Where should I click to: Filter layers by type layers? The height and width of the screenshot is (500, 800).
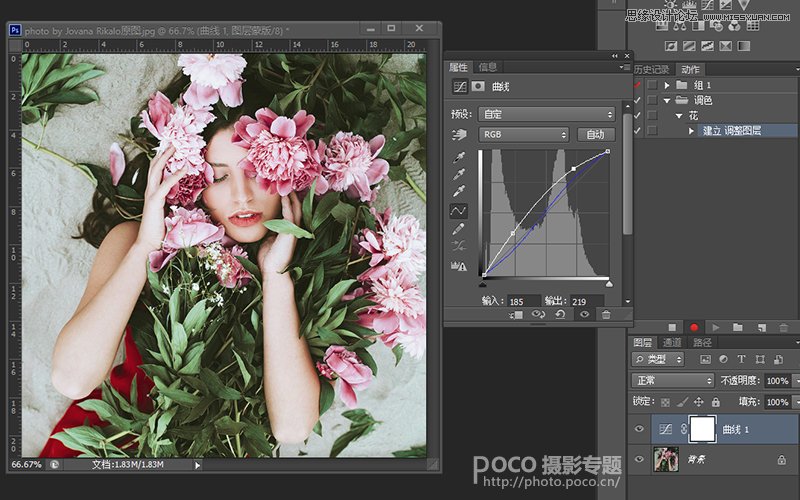[x=741, y=359]
